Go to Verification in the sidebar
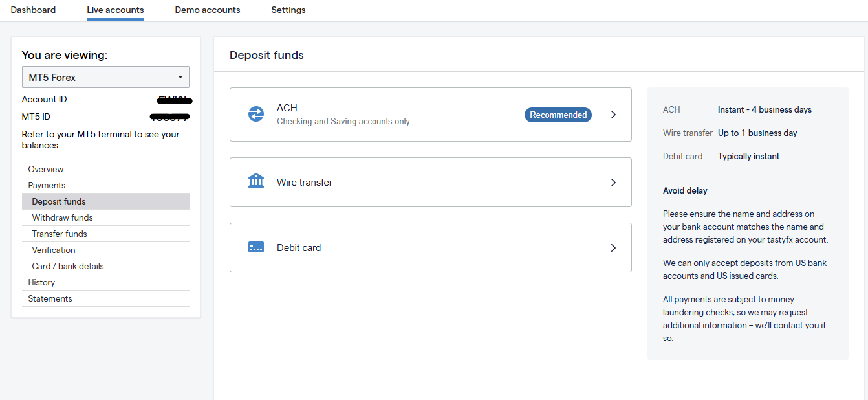Screen dimensions: 868x400 click(54, 250)
